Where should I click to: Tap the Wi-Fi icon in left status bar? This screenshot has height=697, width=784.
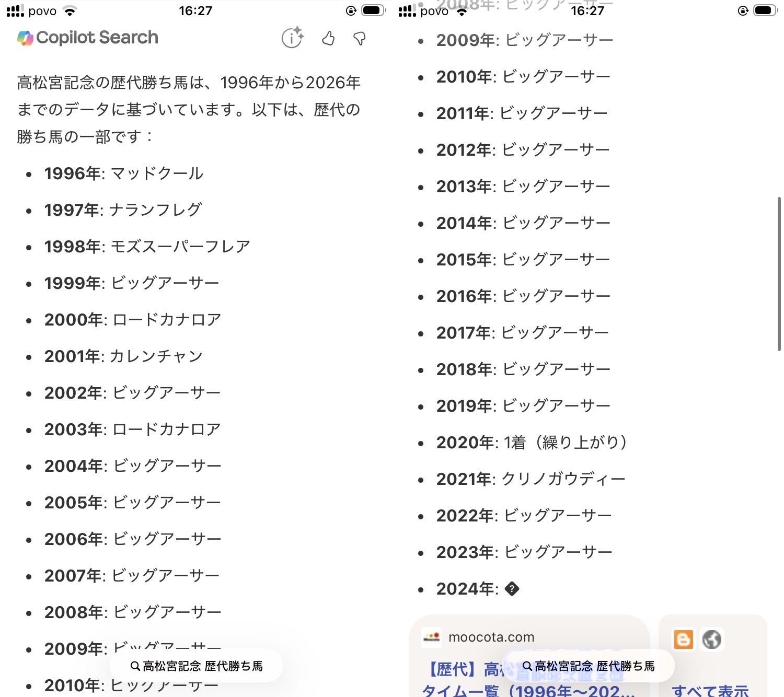(69, 11)
